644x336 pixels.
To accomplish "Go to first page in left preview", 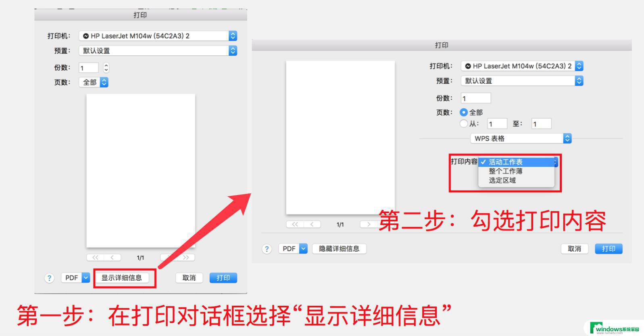I will click(95, 258).
